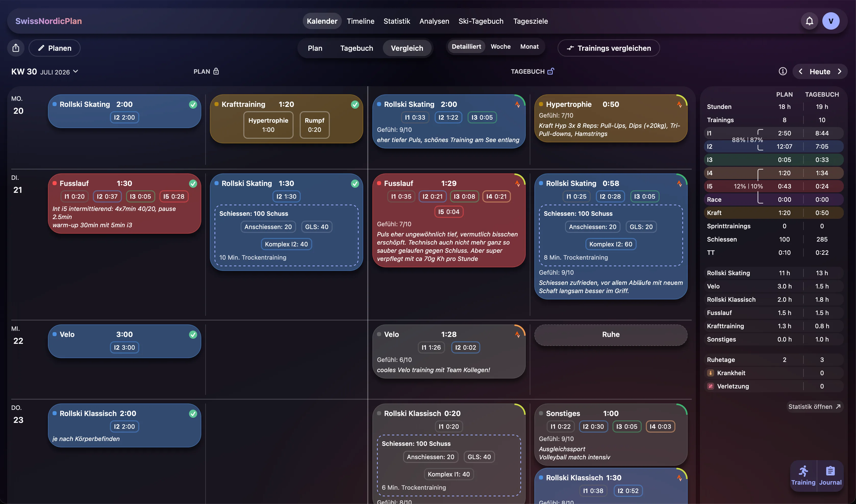Click activity icon on Rollski Skating 0:58 card
Screen dimensions: 856x504
[x=679, y=184]
